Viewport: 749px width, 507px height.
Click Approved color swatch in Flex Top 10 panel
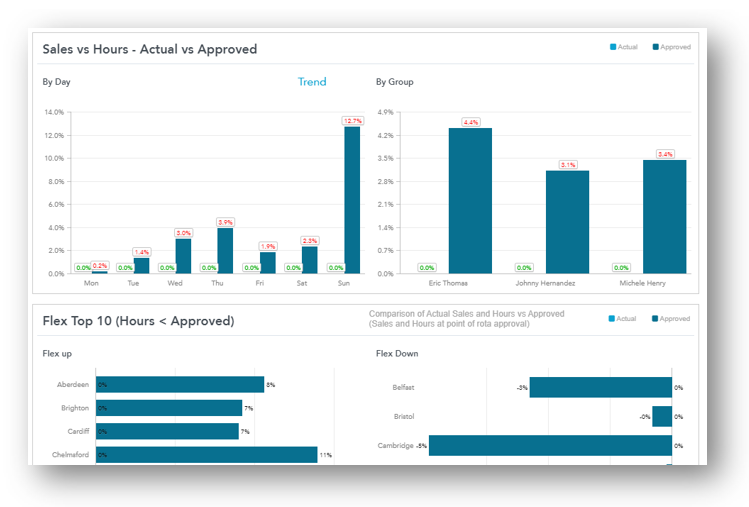coord(655,319)
